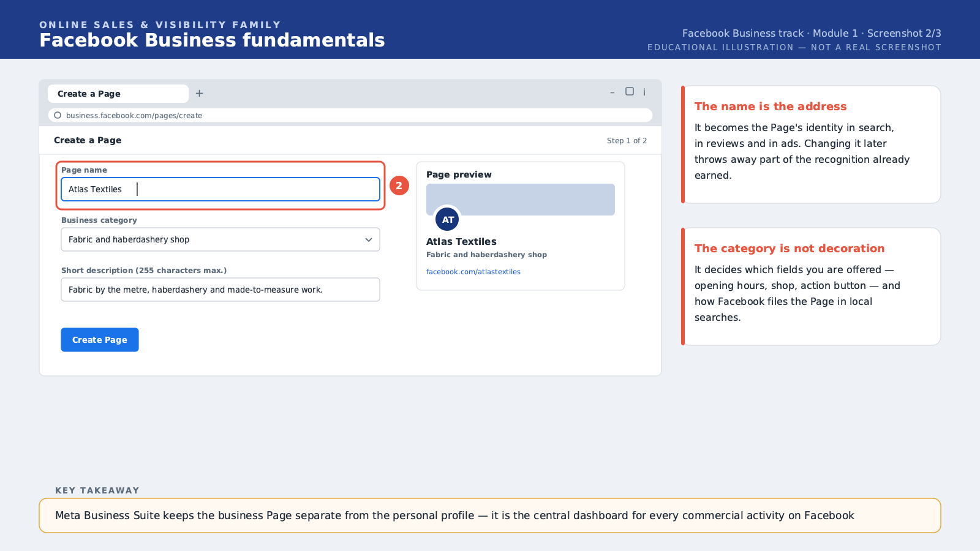Focus the business.facebook.com/pages/create address bar

click(350, 115)
